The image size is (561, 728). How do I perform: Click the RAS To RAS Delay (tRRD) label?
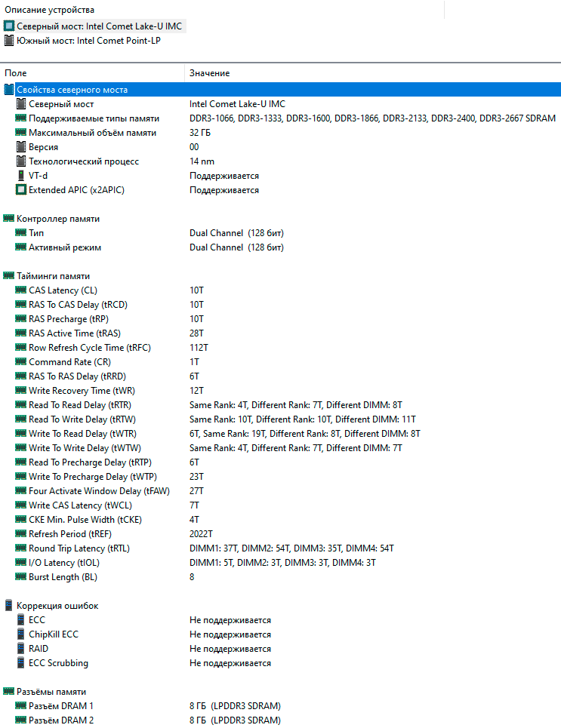[x=77, y=376]
